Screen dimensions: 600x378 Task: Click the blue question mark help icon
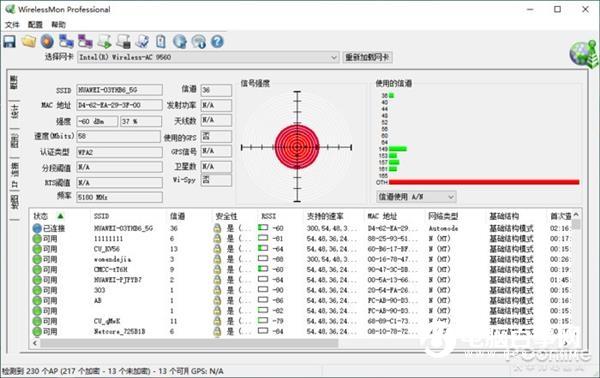(217, 41)
